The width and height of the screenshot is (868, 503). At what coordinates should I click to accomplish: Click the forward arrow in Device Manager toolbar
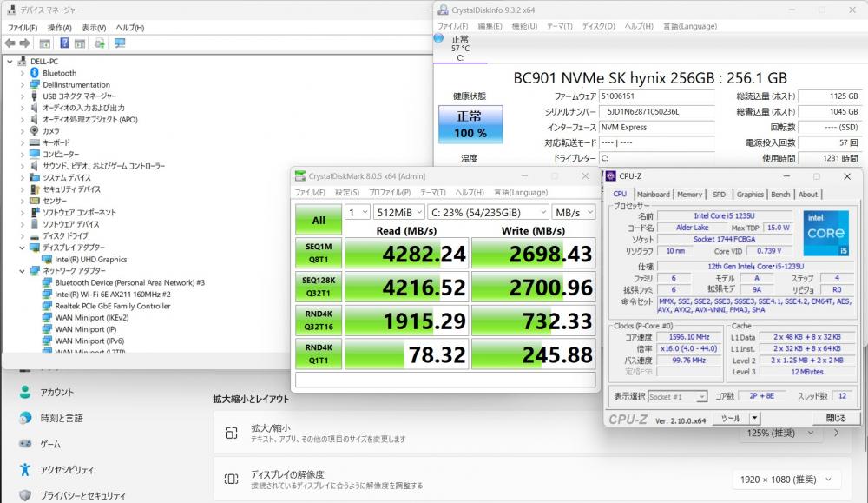[x=25, y=43]
